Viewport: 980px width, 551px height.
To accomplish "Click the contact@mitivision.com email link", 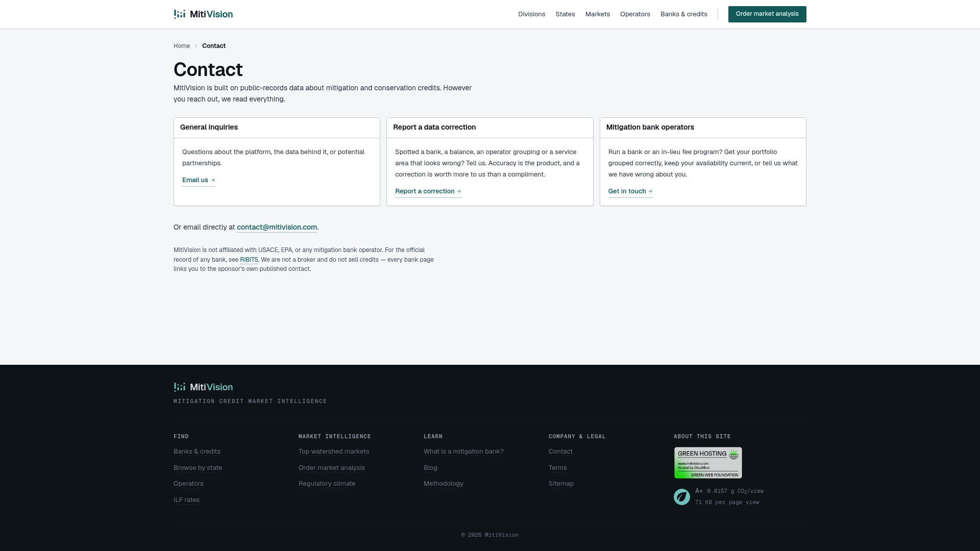I will 277,228.
